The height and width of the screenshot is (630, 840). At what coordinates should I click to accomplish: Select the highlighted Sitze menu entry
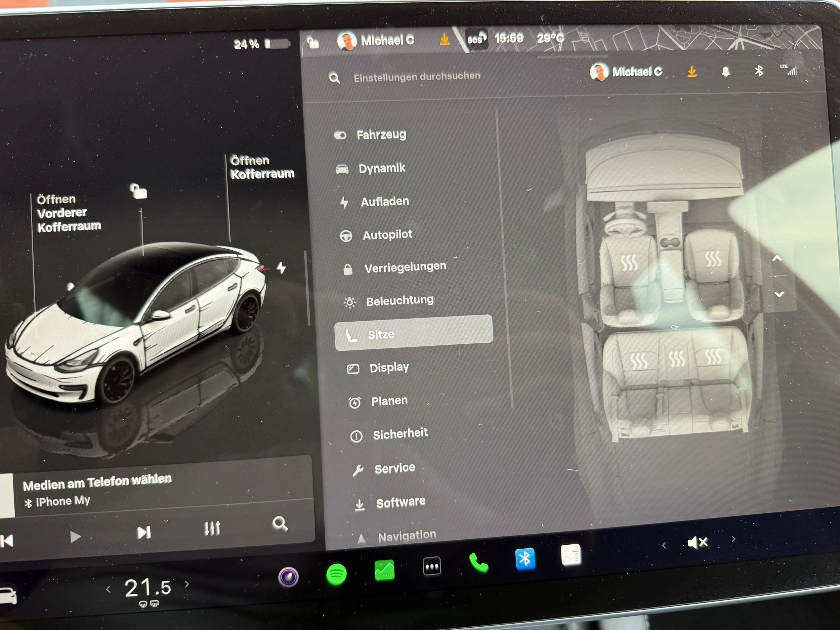[414, 333]
